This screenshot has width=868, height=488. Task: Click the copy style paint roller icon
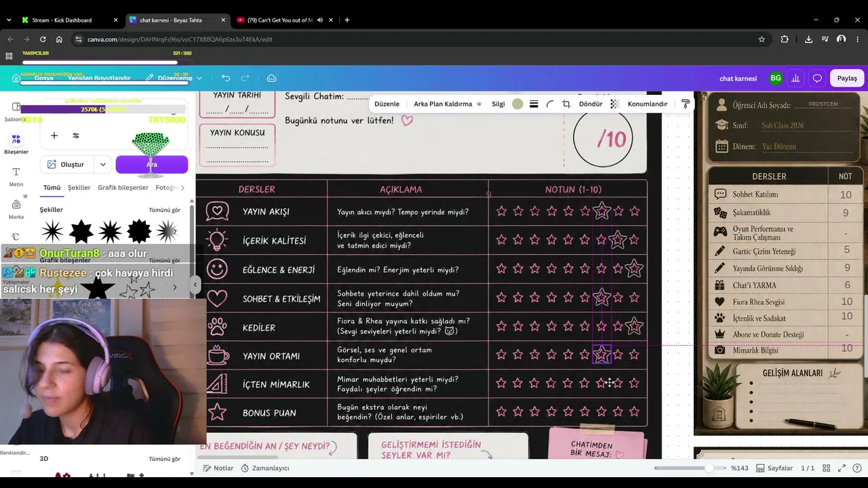[x=686, y=104]
